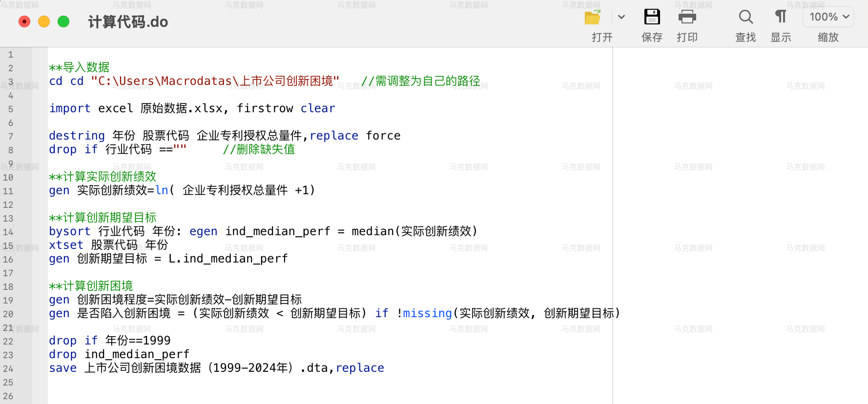Minimize the window with the yellow button
Viewport: 868px width, 404px height.
point(44,21)
